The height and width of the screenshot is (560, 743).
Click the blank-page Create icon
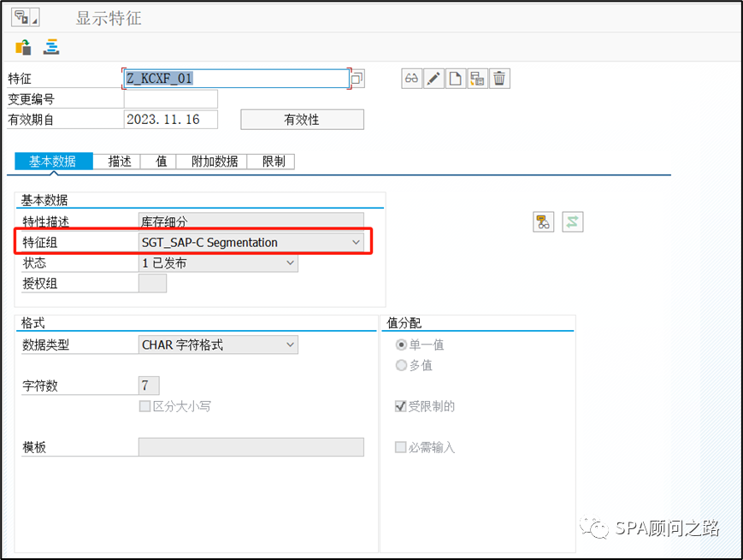455,79
